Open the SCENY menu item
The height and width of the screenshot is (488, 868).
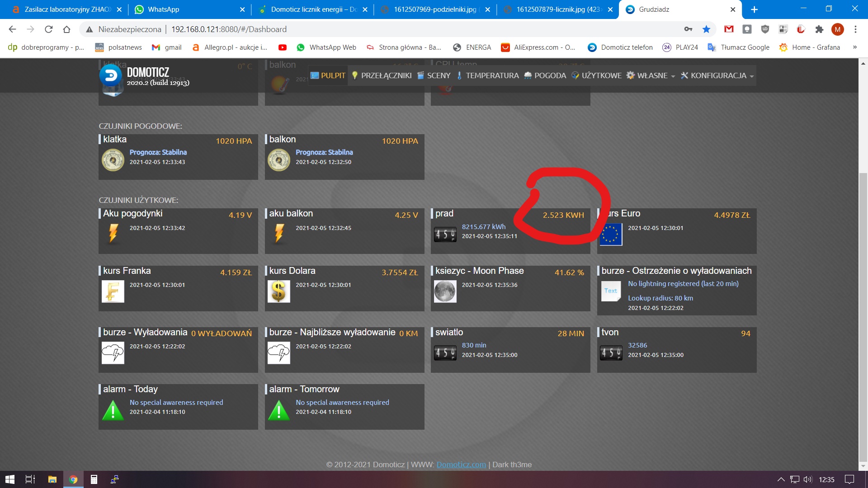pos(434,75)
